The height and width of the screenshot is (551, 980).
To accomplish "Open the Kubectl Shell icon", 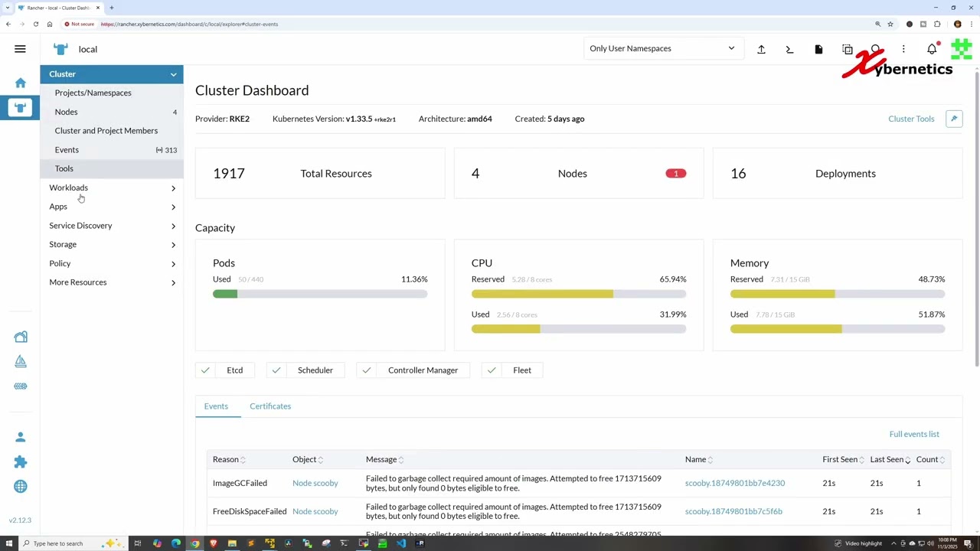I will tap(789, 49).
